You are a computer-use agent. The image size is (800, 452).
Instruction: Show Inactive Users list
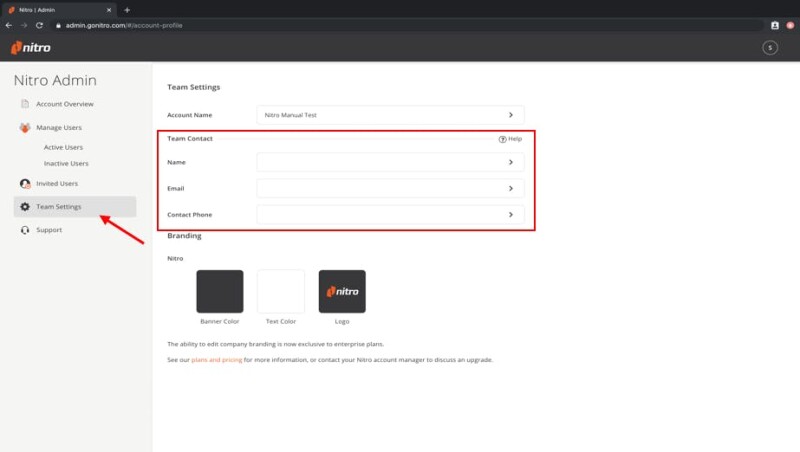click(x=66, y=164)
